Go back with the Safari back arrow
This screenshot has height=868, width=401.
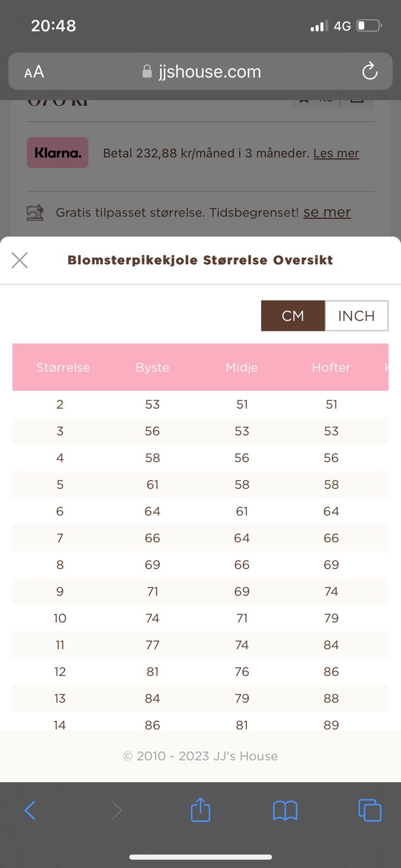coord(30,810)
